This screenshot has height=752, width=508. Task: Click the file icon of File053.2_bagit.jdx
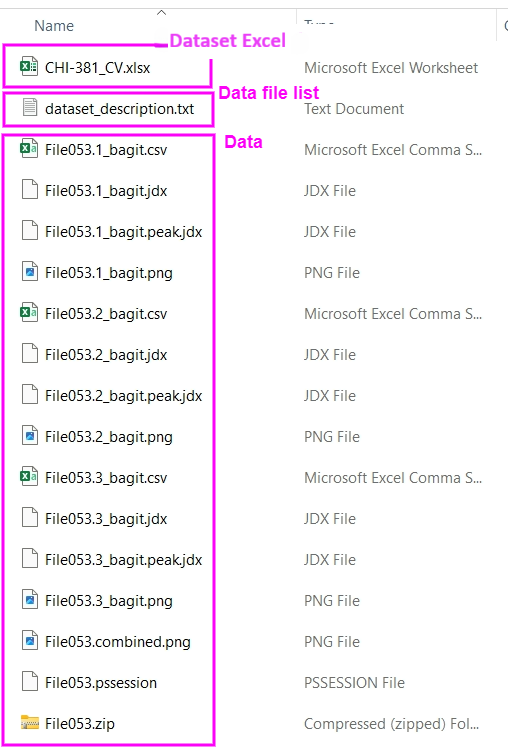[30, 353]
